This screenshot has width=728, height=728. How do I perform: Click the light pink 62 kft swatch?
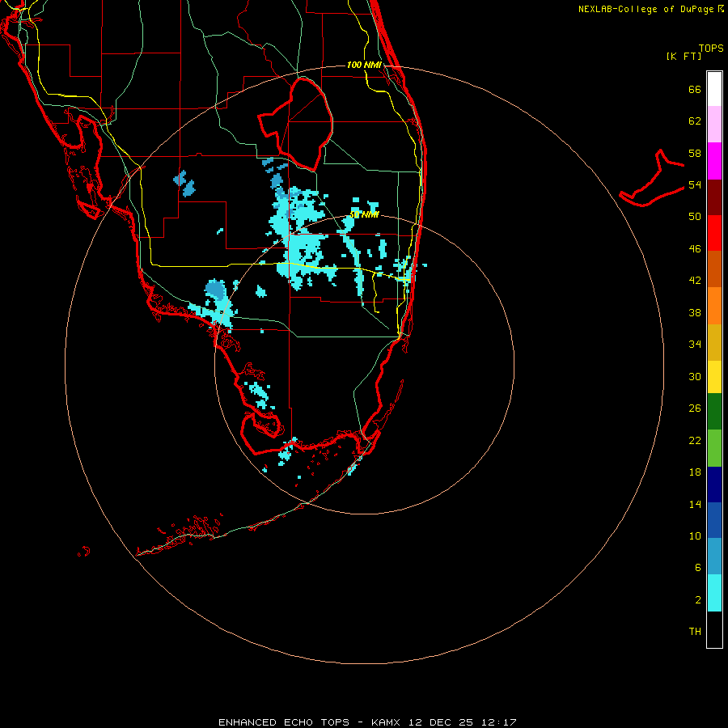tap(714, 124)
